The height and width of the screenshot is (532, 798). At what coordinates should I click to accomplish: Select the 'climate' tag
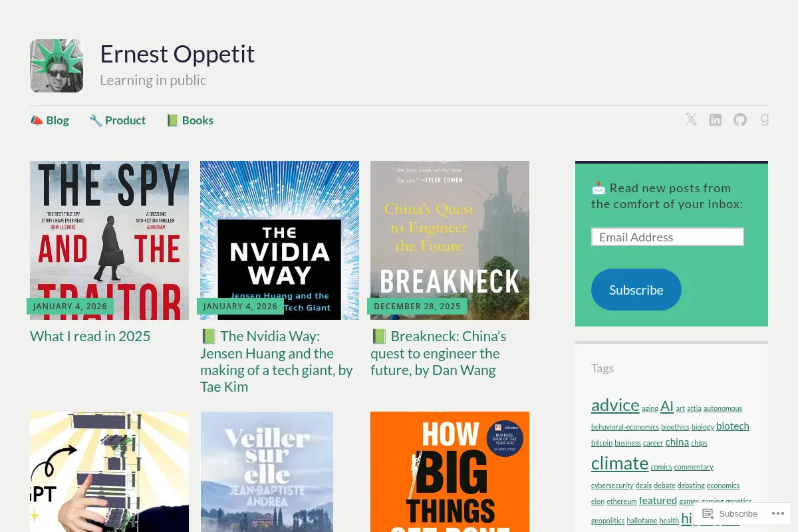click(x=620, y=463)
